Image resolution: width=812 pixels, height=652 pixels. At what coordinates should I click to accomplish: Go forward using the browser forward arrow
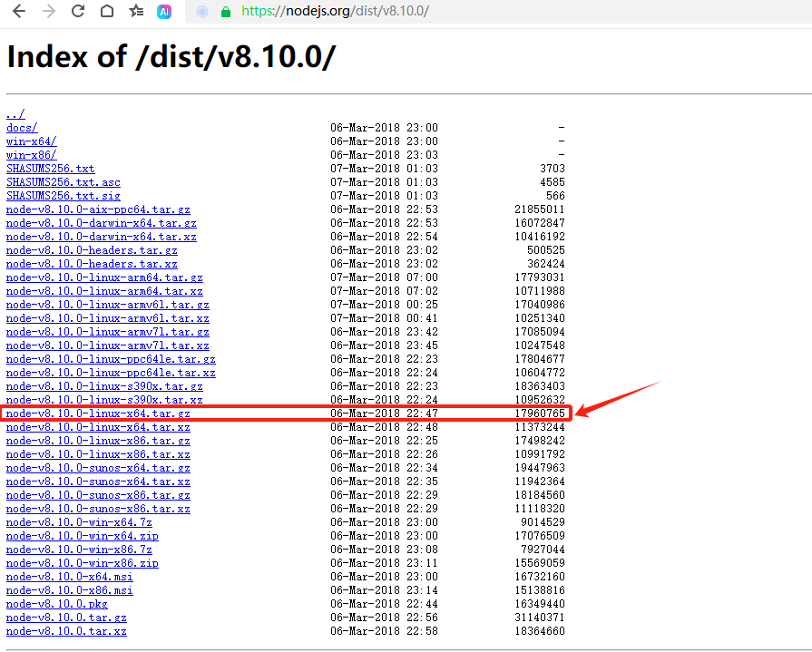[x=49, y=11]
